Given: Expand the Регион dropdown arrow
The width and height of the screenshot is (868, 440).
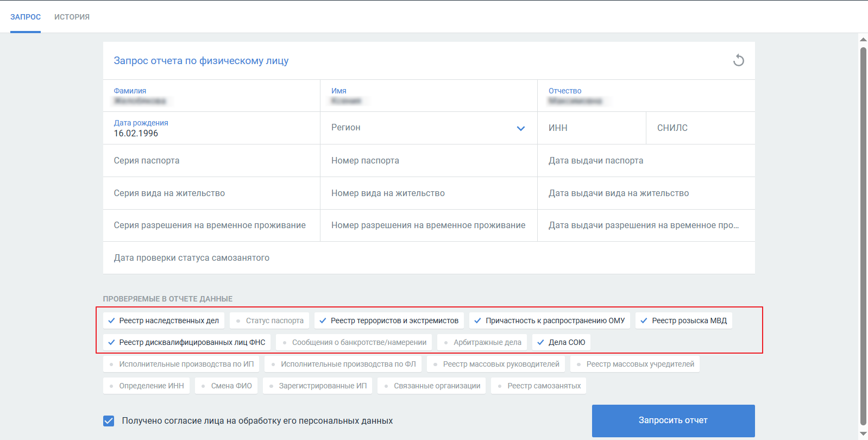Looking at the screenshot, I should click(x=520, y=128).
